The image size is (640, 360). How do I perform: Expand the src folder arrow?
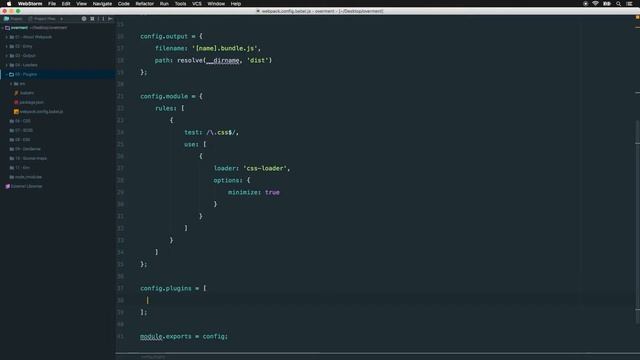11,84
